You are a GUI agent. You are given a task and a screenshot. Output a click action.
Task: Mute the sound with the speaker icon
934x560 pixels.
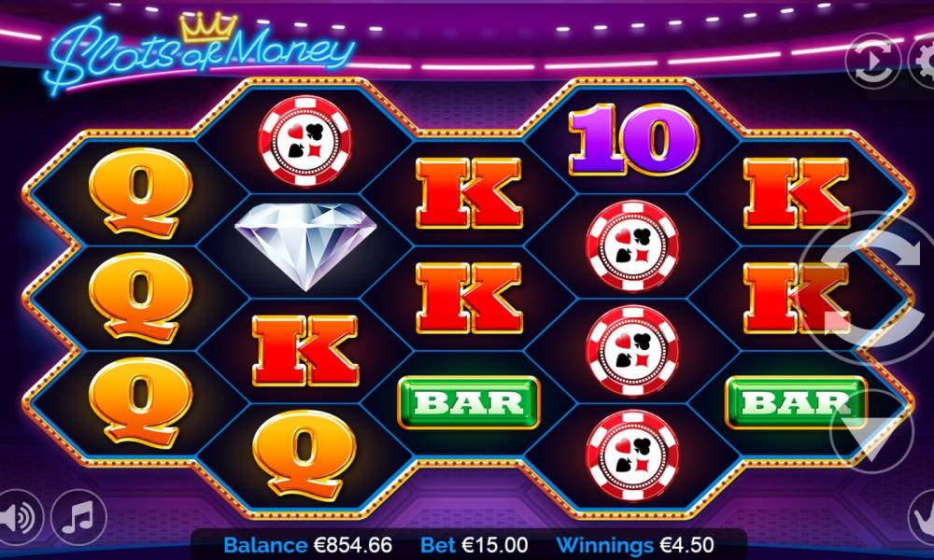(20, 518)
